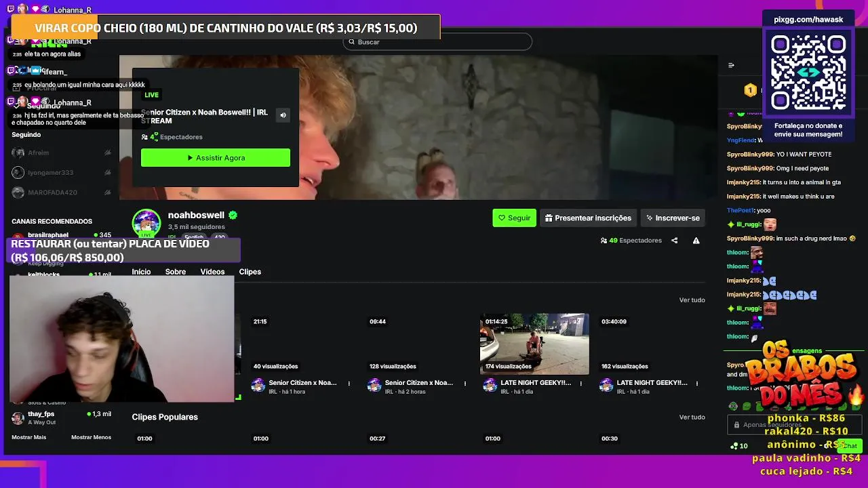Switch to the Clipes tab
The image size is (868, 488).
[x=250, y=272]
